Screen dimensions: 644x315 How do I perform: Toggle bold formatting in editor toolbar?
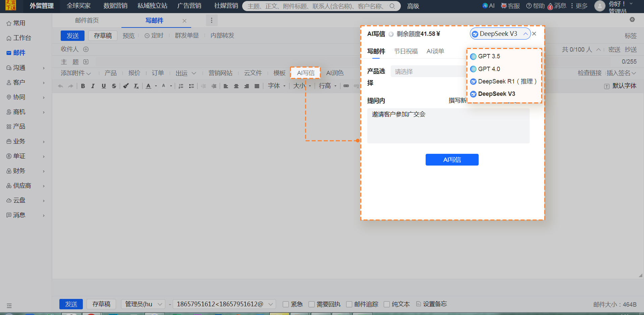[83, 86]
